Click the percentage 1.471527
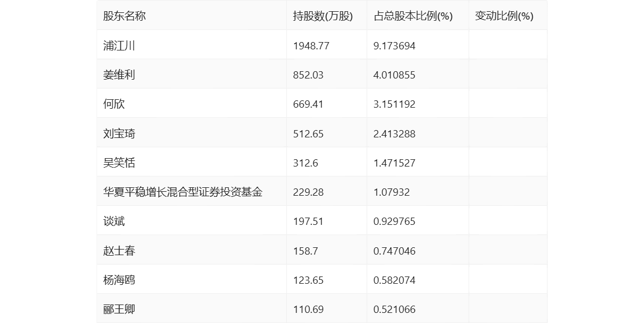 click(394, 163)
